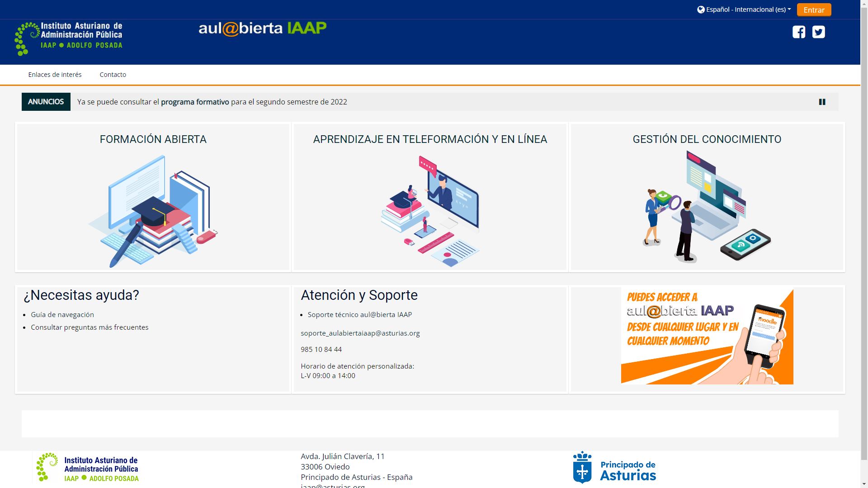Click the globe language icon

pyautogui.click(x=701, y=9)
